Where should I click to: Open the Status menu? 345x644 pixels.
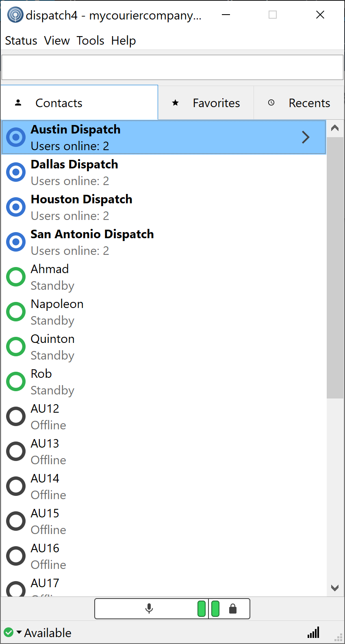pyautogui.click(x=21, y=40)
